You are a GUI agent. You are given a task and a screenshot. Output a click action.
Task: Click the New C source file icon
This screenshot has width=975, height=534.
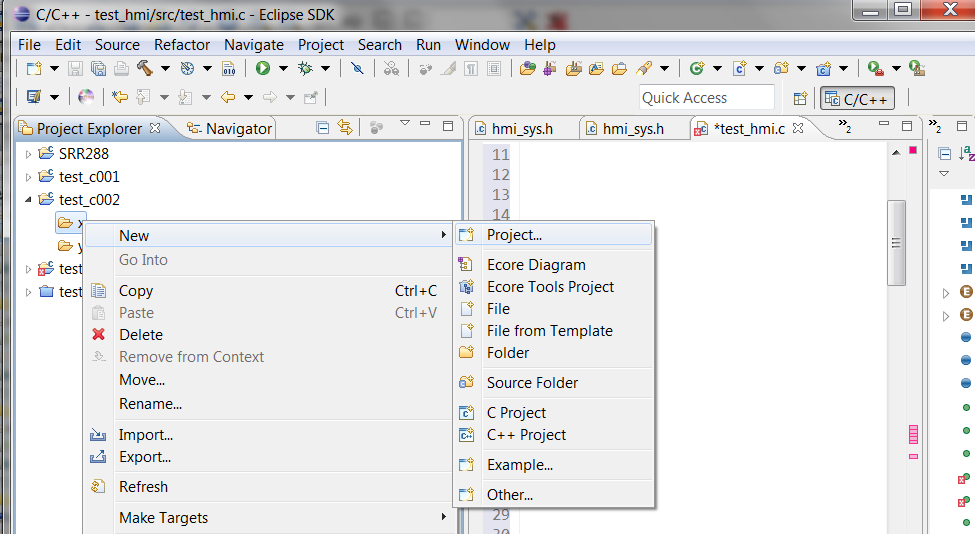(739, 68)
